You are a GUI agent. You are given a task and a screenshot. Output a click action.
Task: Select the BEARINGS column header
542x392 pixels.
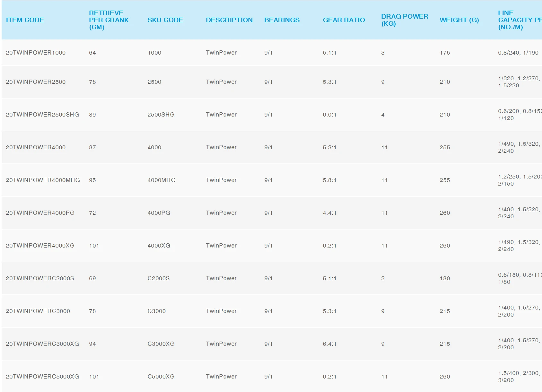pos(282,20)
